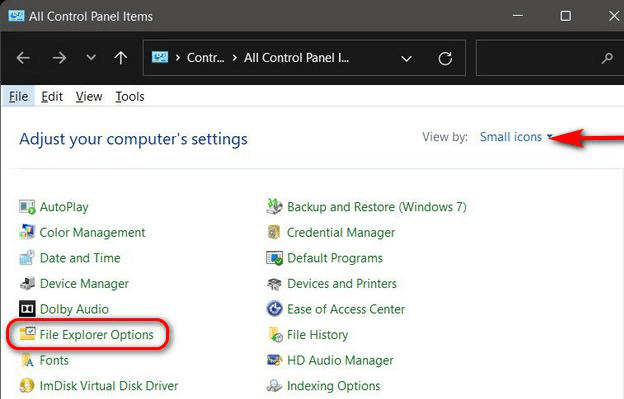This screenshot has width=624, height=399.
Task: Open File History link
Action: click(x=318, y=335)
